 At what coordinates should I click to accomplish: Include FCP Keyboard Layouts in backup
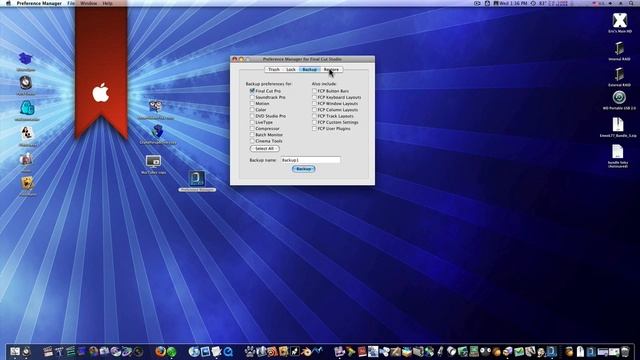[314, 97]
